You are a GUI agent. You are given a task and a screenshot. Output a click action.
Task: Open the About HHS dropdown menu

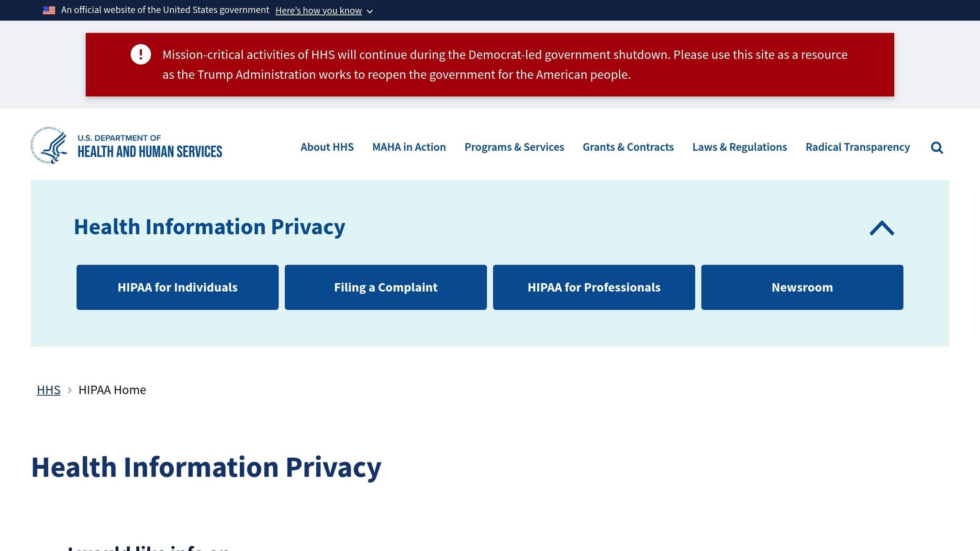327,147
